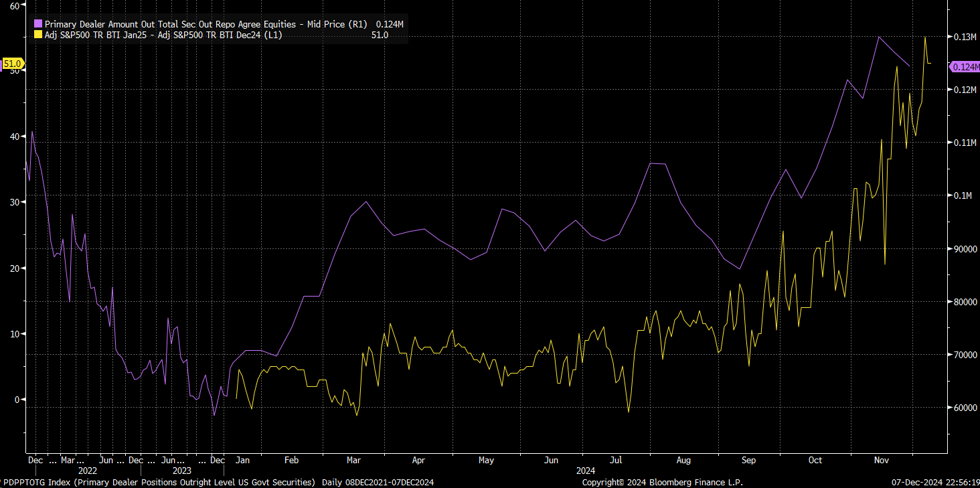Click the purple legend swatch for Primary Dealer series
Viewport: 980px width, 488px height.
[x=37, y=24]
